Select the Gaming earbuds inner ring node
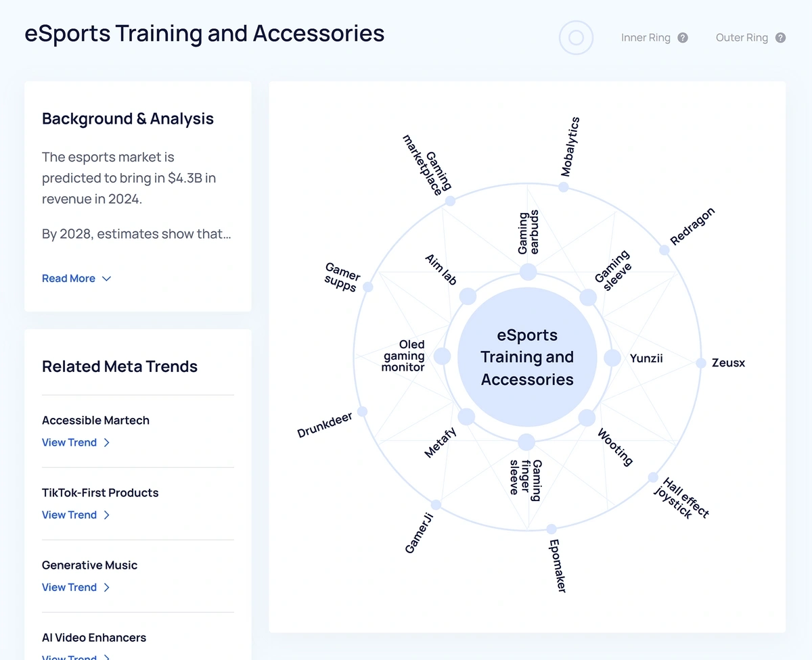This screenshot has width=812, height=660. (x=528, y=272)
